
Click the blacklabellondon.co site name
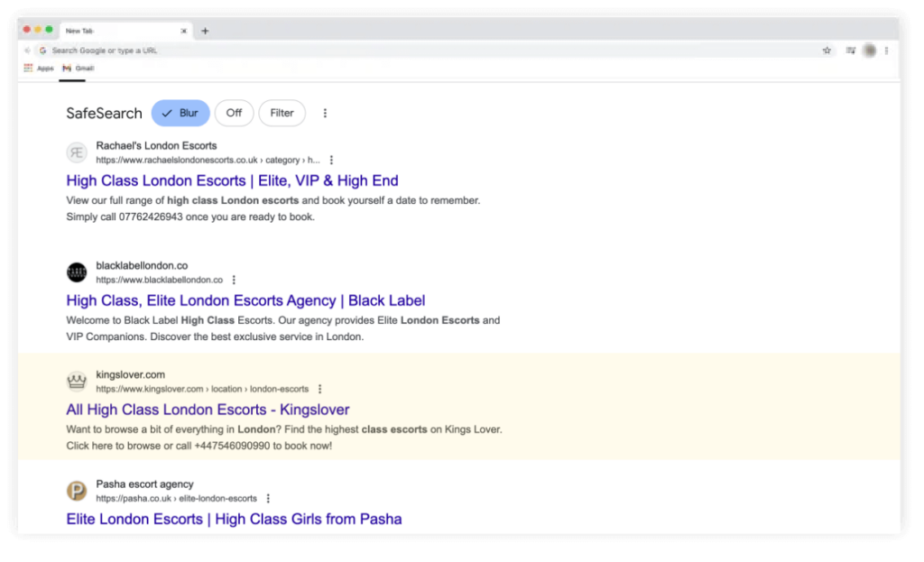pos(142,266)
